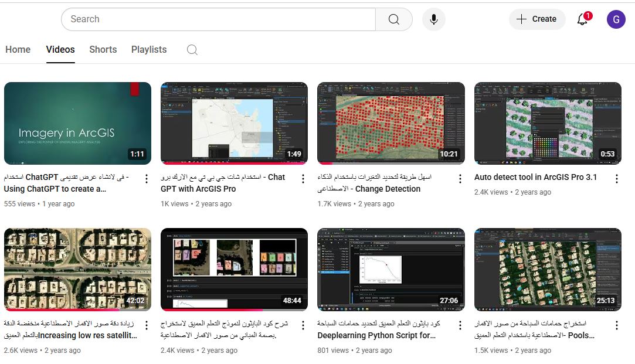635x364 pixels.
Task: Switch to the Shorts tab
Action: (x=103, y=49)
